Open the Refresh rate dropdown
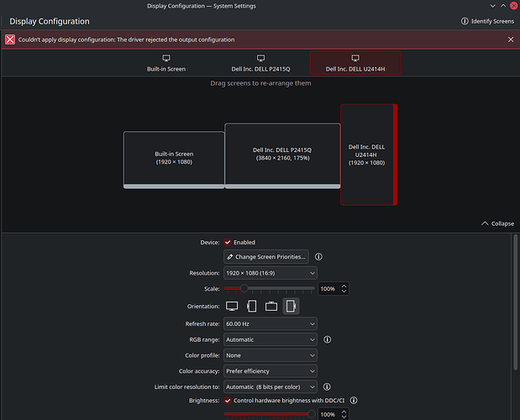Screen dimensions: 520x420 [x=270, y=323]
